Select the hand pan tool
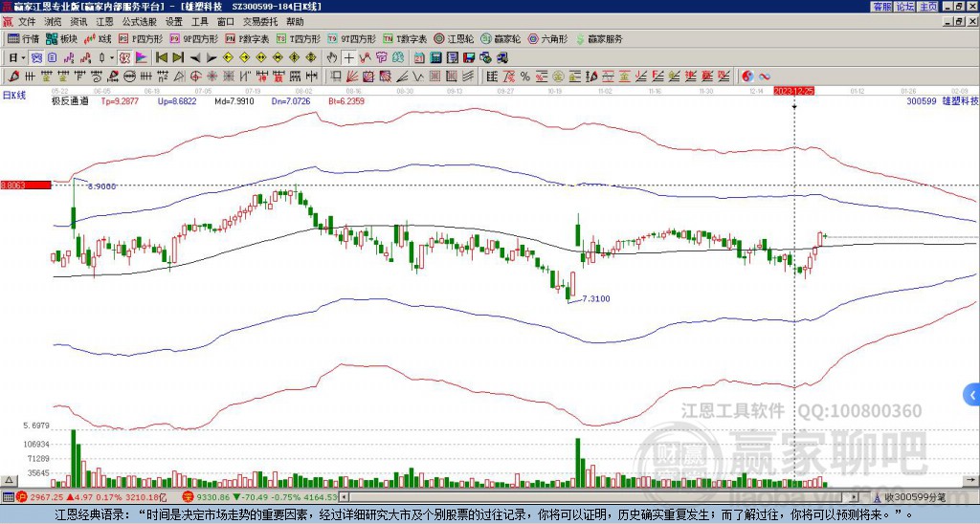Image resolution: width=980 pixels, height=524 pixels. click(x=332, y=58)
